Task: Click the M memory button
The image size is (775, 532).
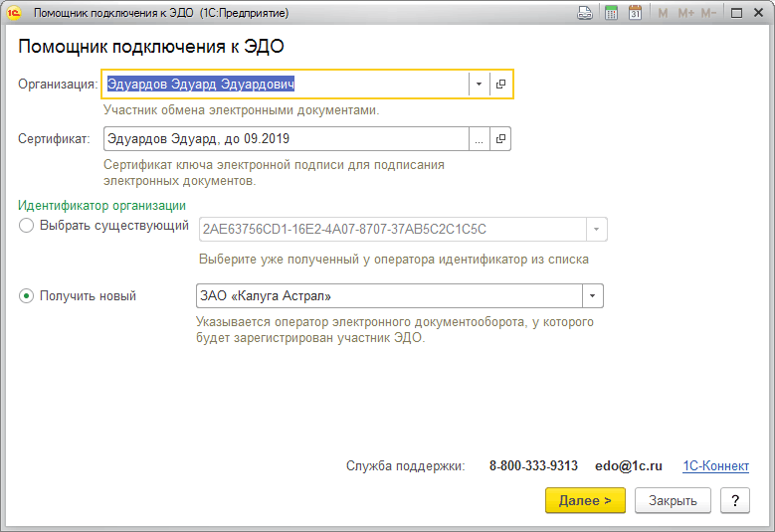Action: click(663, 13)
